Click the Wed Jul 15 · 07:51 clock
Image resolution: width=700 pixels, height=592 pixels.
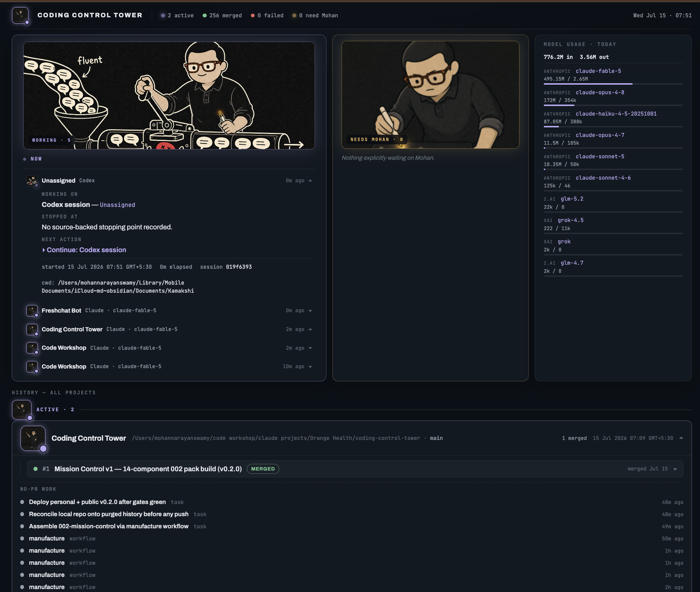pyautogui.click(x=662, y=15)
